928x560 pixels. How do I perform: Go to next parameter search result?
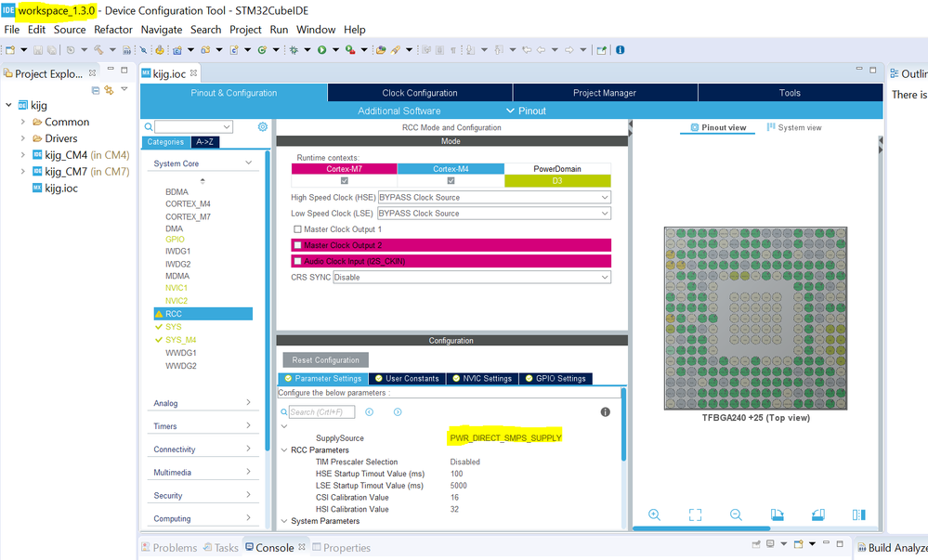click(398, 412)
